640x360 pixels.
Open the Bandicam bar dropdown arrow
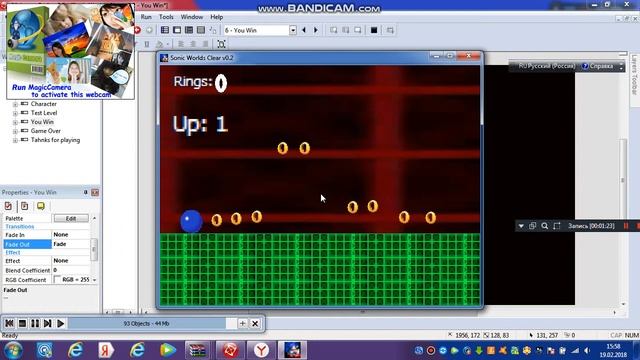click(x=521, y=226)
